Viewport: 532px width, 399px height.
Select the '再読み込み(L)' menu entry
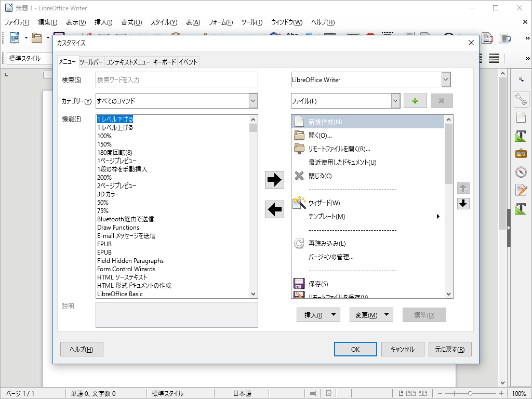pos(367,243)
